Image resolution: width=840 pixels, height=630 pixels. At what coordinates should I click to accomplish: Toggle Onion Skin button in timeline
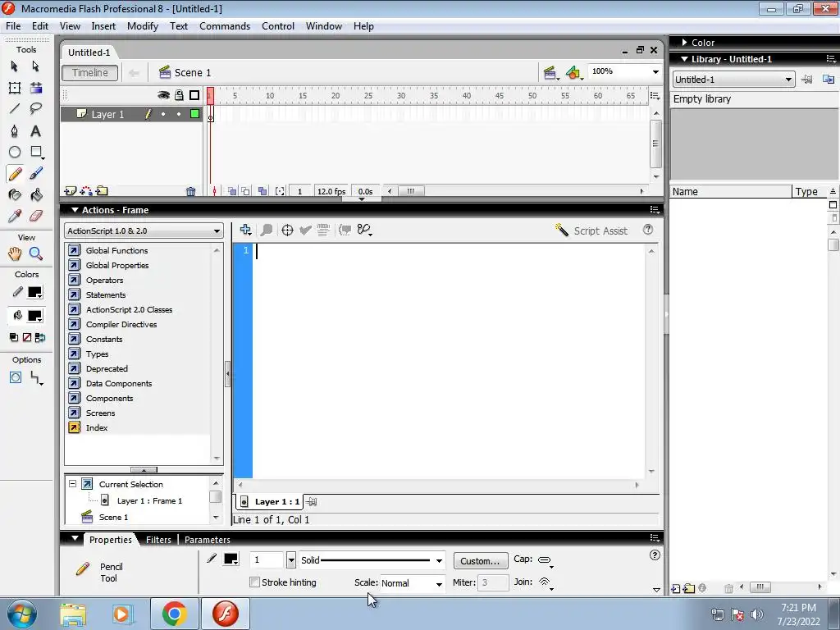click(232, 191)
